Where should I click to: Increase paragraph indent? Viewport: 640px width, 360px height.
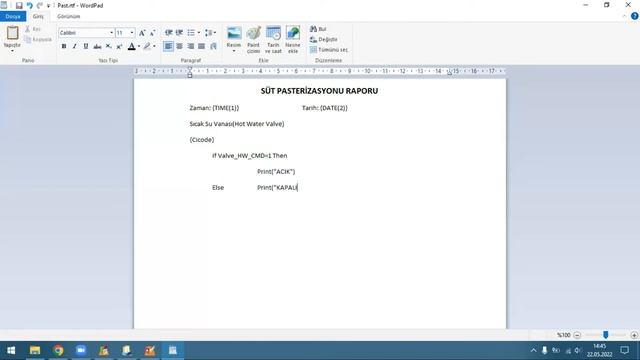(179, 33)
